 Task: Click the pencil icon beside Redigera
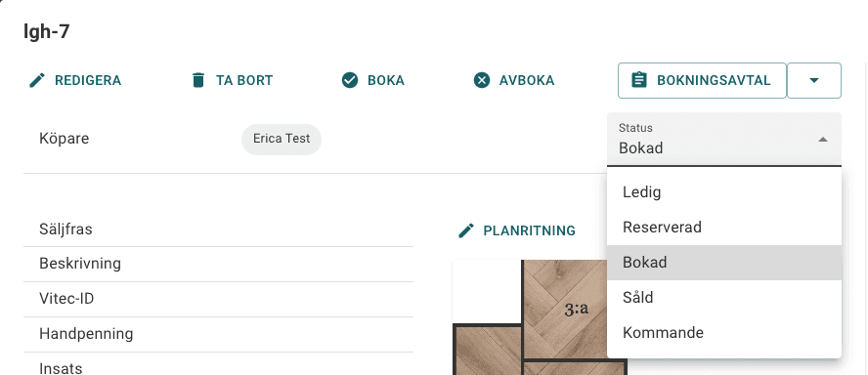click(37, 81)
